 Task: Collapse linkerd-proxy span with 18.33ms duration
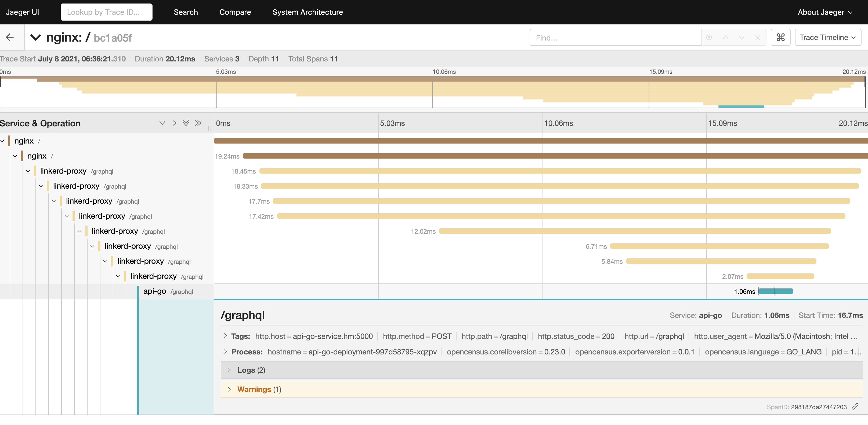tap(41, 186)
